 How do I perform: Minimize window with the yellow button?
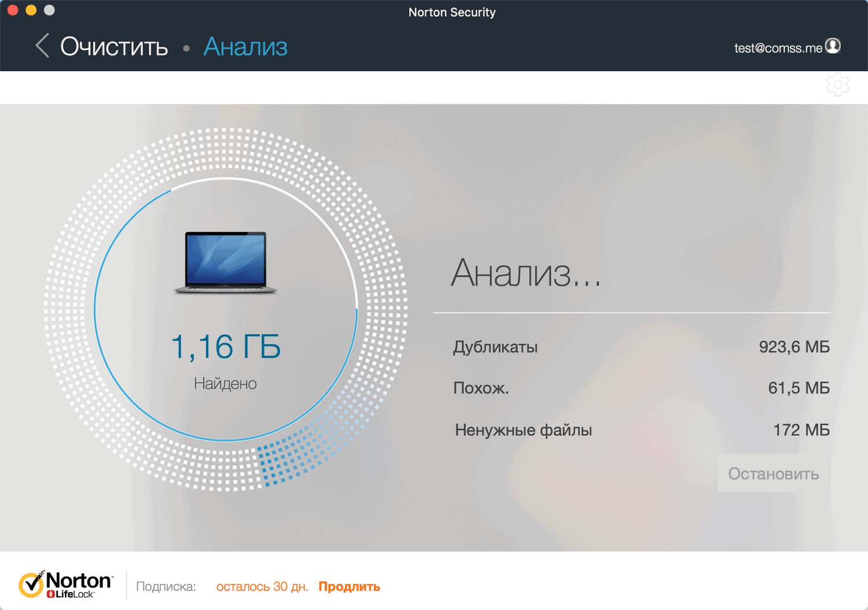(31, 10)
